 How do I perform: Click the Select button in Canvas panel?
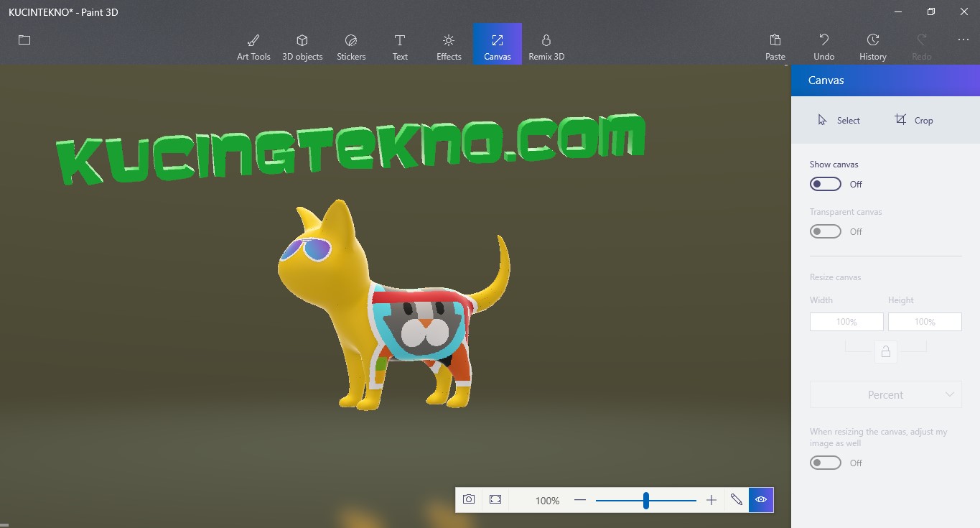[x=839, y=120]
